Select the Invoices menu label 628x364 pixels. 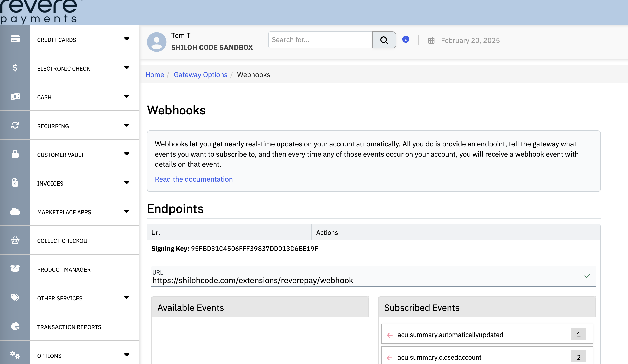50,184
